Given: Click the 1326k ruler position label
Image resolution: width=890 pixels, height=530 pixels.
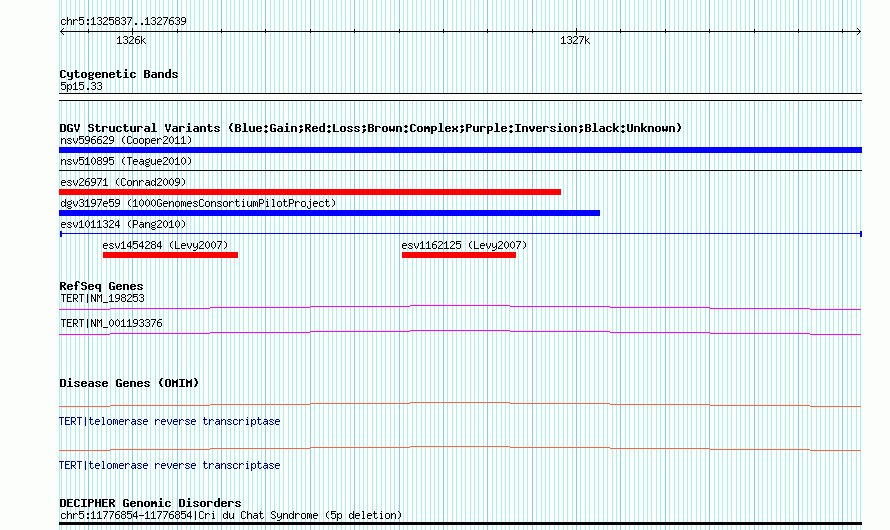Looking at the screenshot, I should click(131, 40).
